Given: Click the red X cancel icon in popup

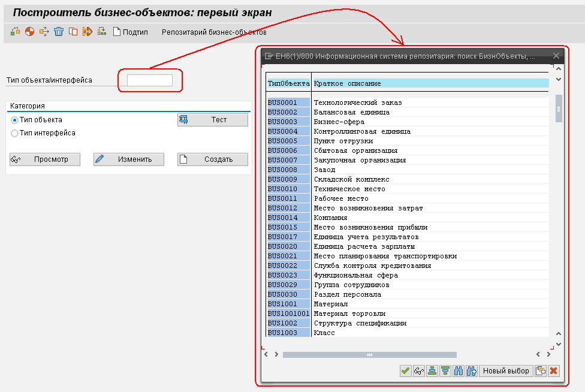Looking at the screenshot, I should coord(553,371).
